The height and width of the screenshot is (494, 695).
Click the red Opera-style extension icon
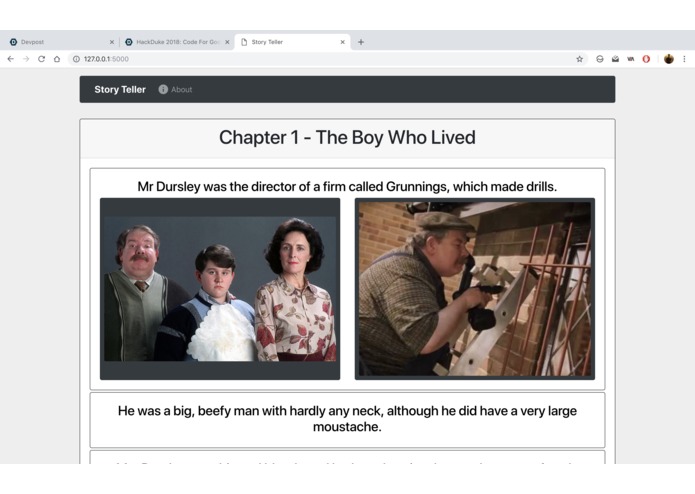click(x=646, y=59)
